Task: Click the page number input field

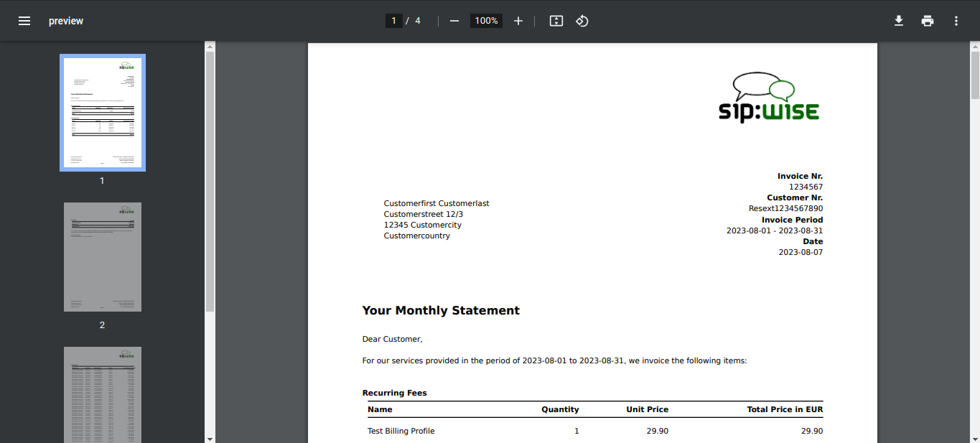Action: [393, 21]
